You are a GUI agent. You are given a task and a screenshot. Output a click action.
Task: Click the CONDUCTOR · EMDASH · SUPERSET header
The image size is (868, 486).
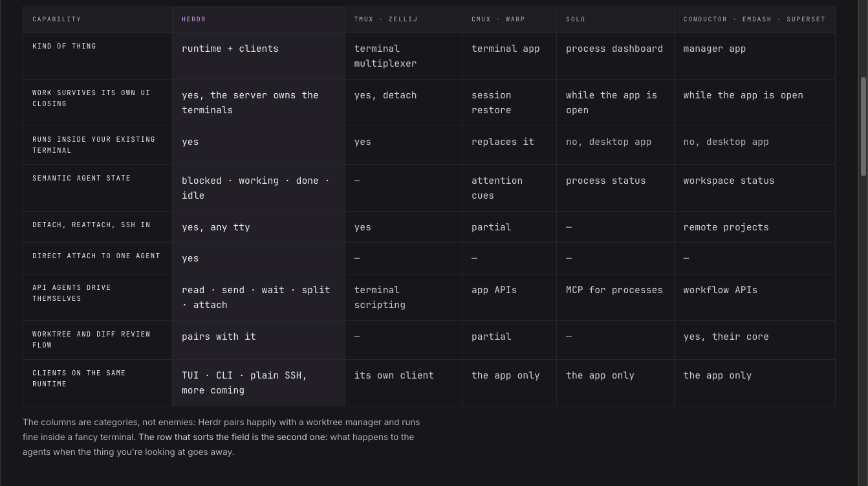(x=754, y=19)
